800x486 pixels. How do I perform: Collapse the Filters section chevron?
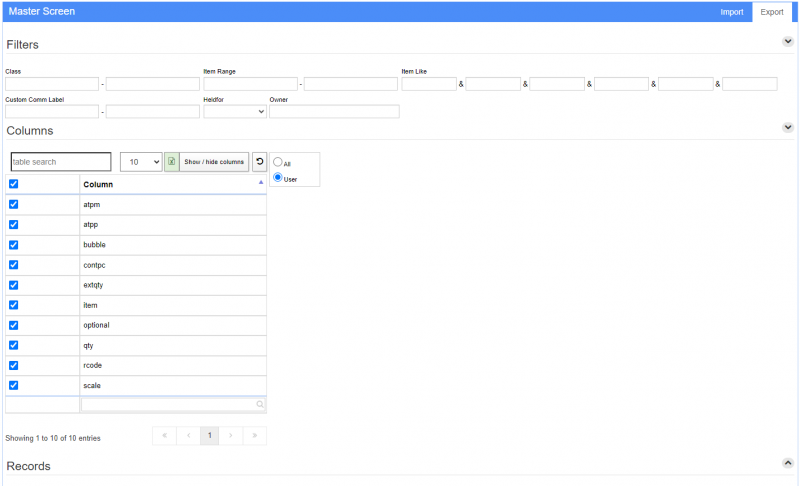point(788,41)
